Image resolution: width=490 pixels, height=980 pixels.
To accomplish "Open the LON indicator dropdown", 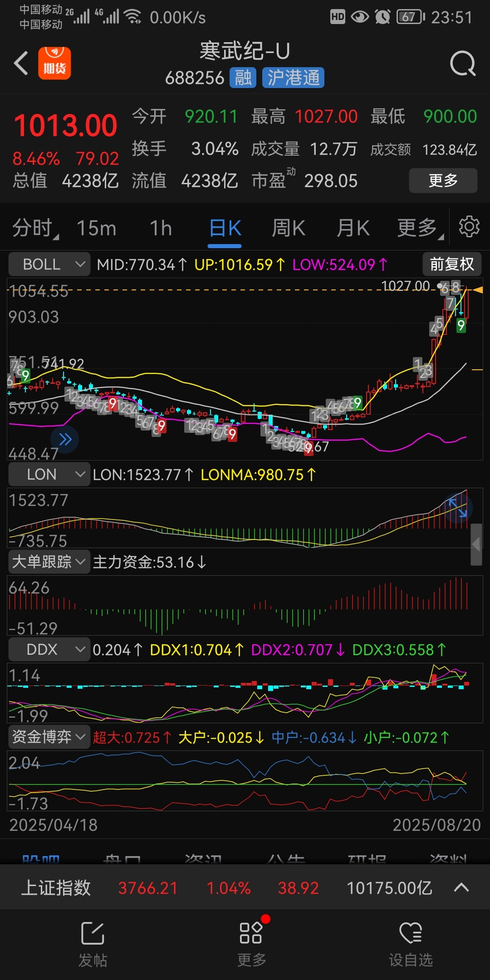I will (49, 474).
